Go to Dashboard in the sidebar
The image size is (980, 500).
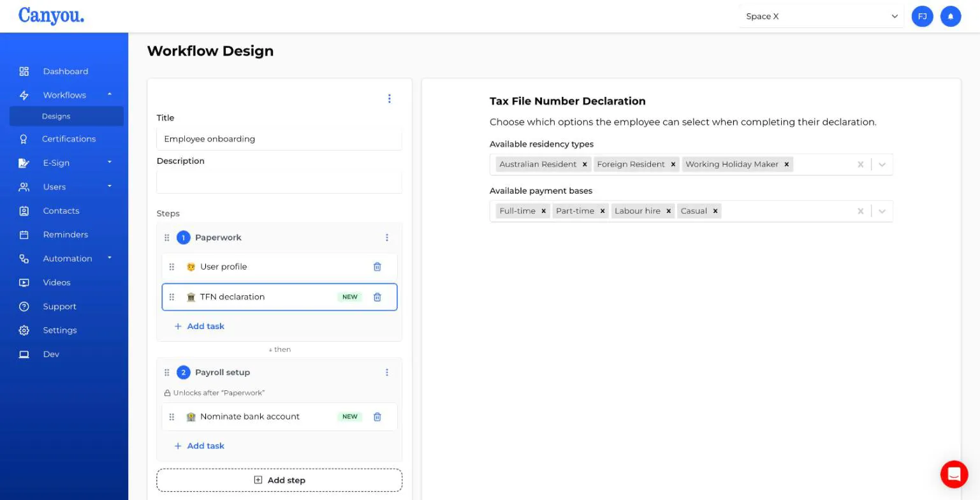click(x=66, y=71)
